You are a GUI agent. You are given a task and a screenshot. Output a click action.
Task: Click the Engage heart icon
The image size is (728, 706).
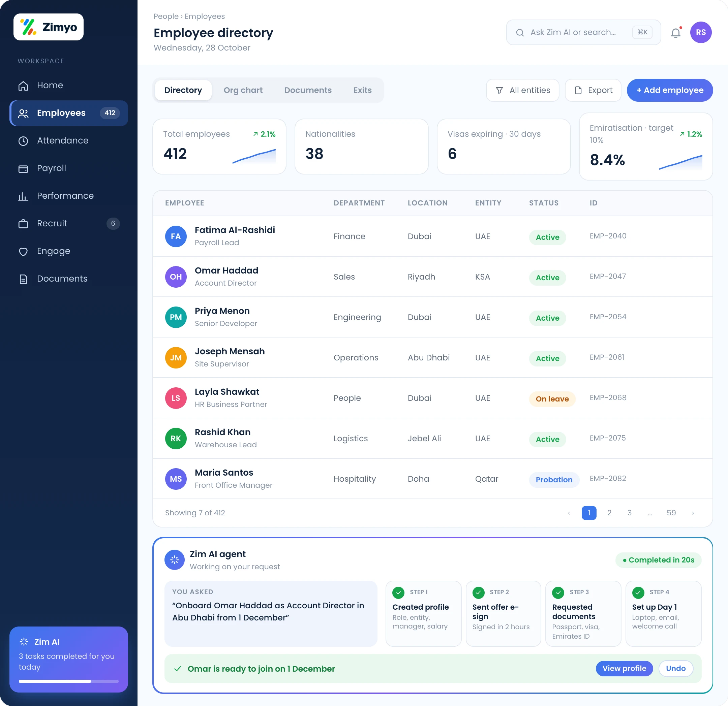(x=23, y=251)
